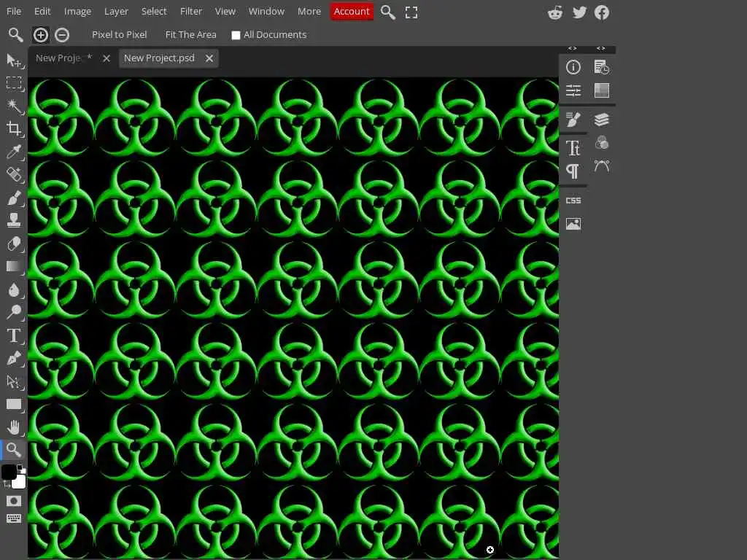This screenshot has height=560, width=747.
Task: Open the Window menu
Action: pyautogui.click(x=266, y=12)
